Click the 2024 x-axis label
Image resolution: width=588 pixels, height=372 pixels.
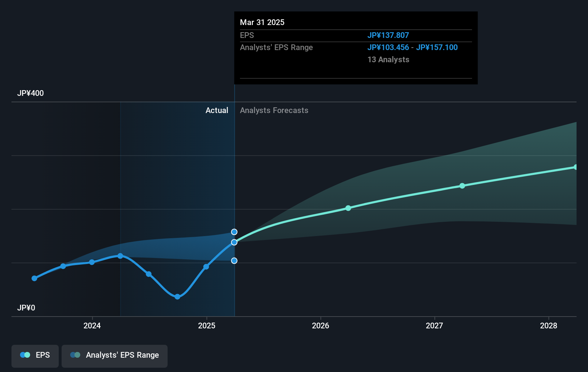tap(92, 325)
